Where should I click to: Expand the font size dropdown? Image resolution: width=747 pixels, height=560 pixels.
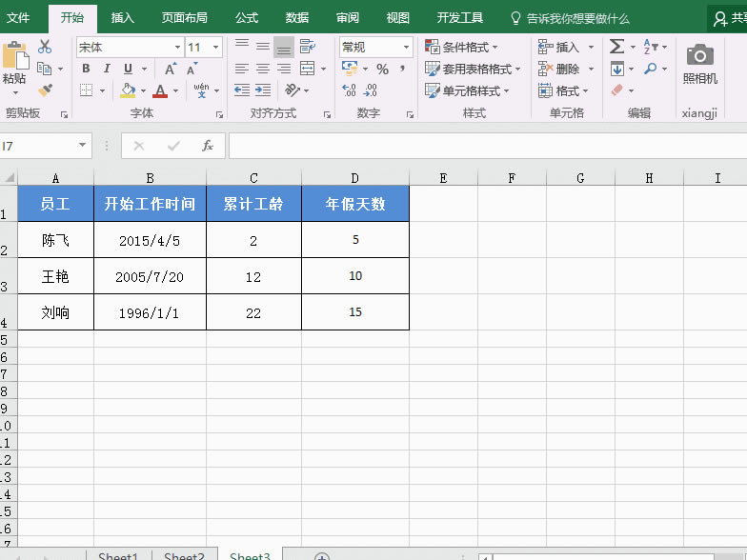[216, 48]
